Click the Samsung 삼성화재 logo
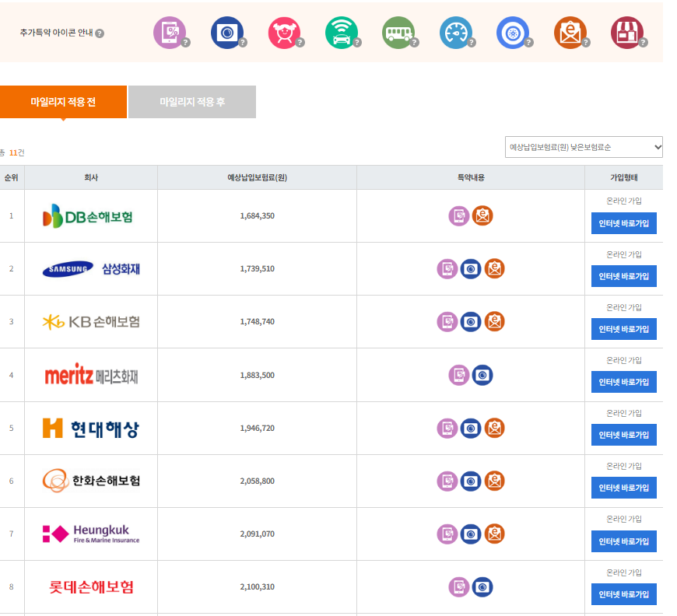677x616 pixels. [x=91, y=269]
